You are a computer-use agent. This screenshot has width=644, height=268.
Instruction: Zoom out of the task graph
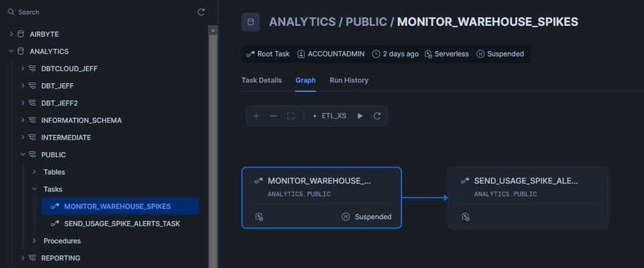pyautogui.click(x=274, y=116)
